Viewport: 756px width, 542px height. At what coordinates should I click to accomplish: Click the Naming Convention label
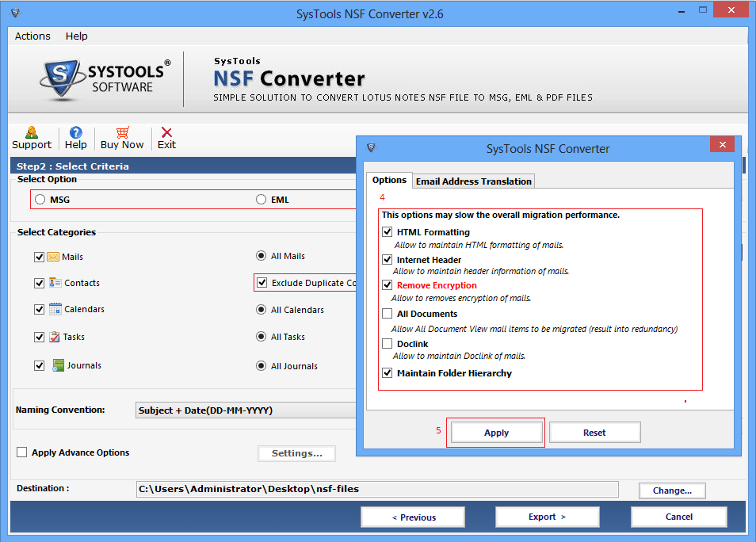point(60,410)
